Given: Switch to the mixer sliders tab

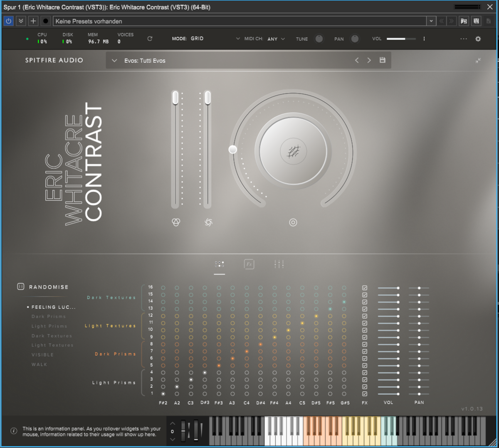Looking at the screenshot, I should click(x=279, y=264).
